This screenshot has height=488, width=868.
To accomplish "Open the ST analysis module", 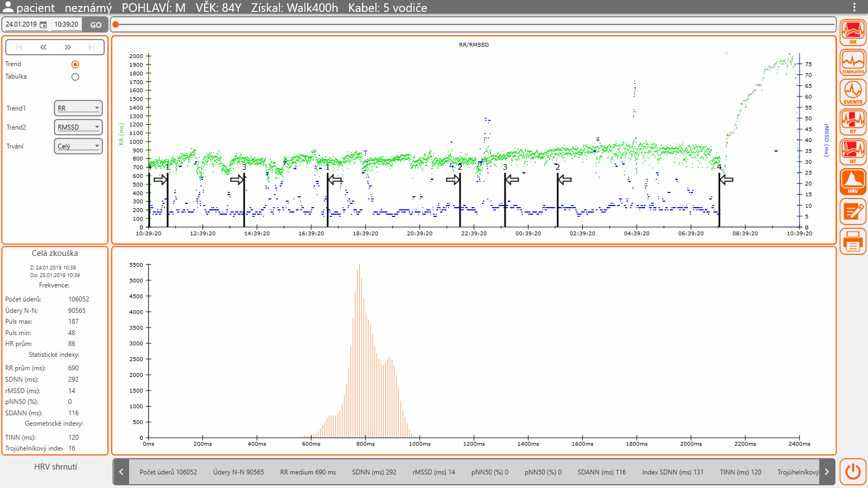I will (853, 122).
